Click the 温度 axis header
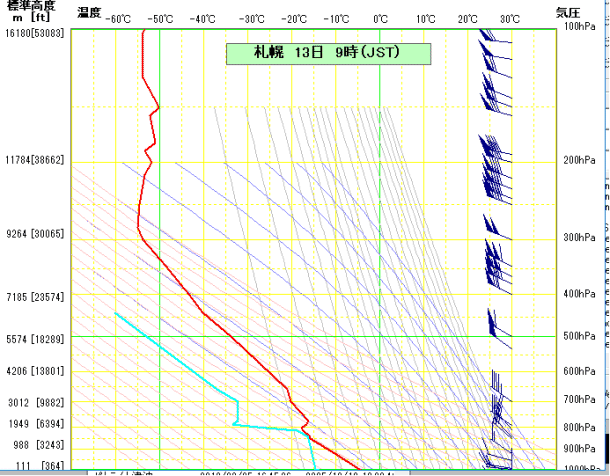 [x=88, y=12]
